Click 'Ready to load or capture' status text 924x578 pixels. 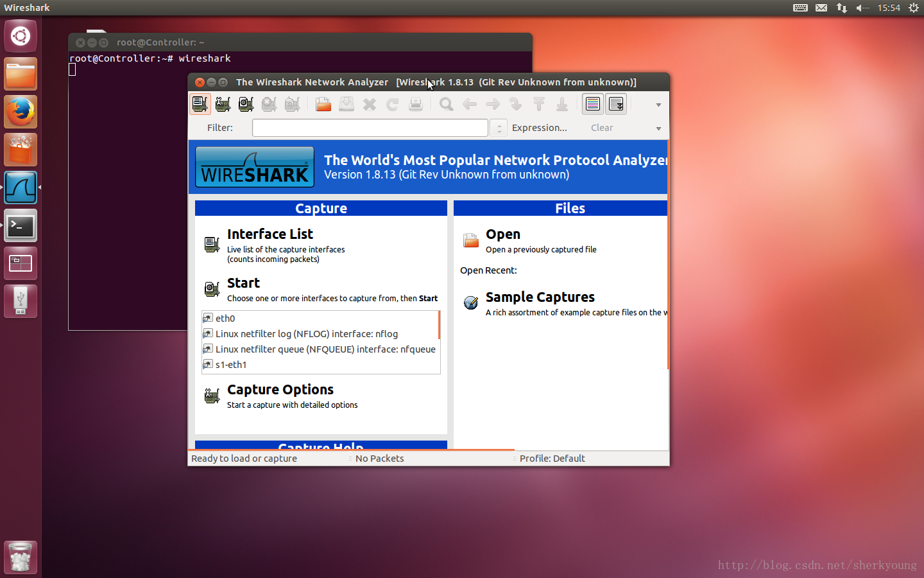(244, 459)
